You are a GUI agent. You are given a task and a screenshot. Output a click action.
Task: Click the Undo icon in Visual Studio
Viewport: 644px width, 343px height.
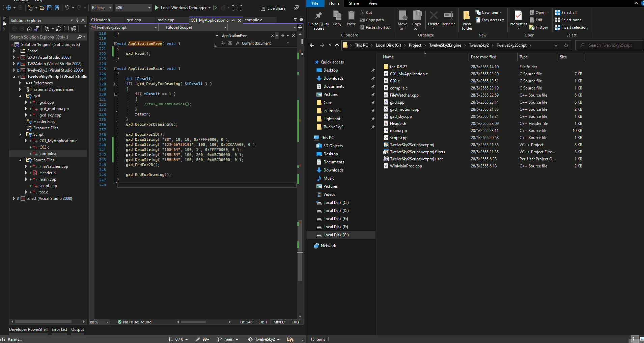click(67, 7)
